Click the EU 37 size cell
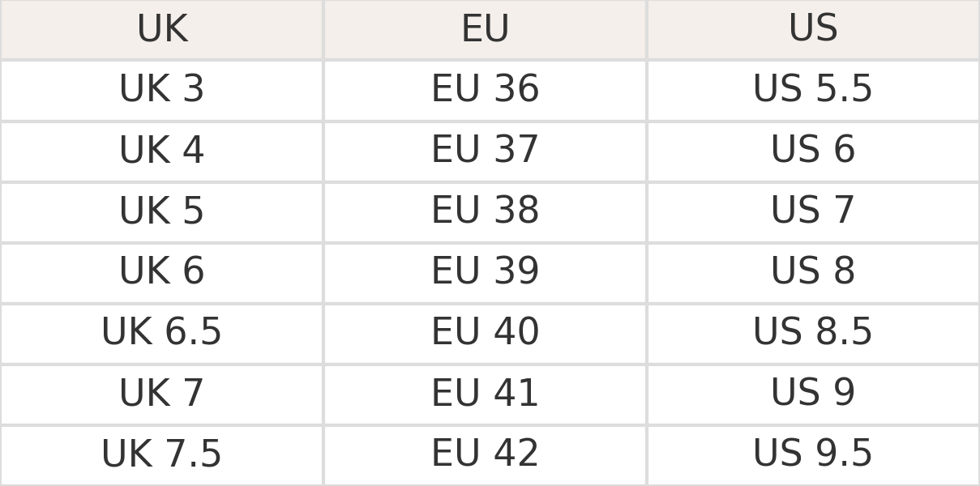 (x=485, y=151)
